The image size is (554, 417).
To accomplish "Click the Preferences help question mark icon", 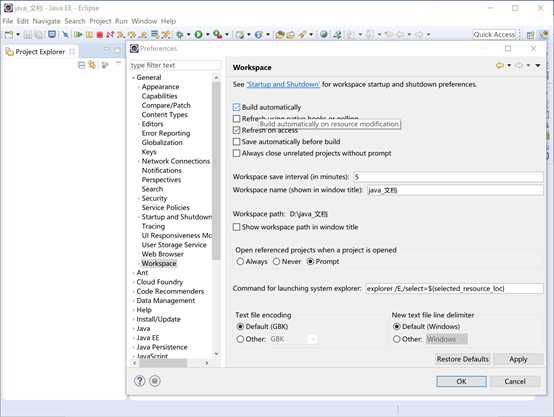I will [x=140, y=381].
